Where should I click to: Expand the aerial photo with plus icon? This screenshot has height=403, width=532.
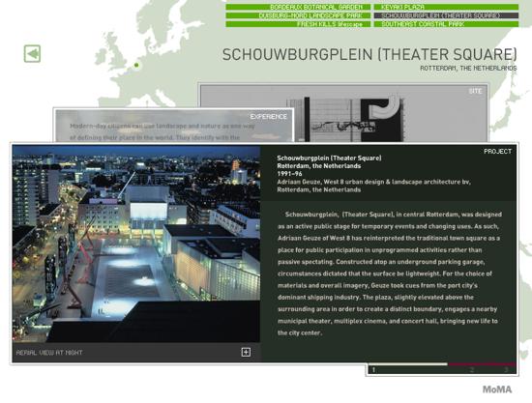click(246, 352)
